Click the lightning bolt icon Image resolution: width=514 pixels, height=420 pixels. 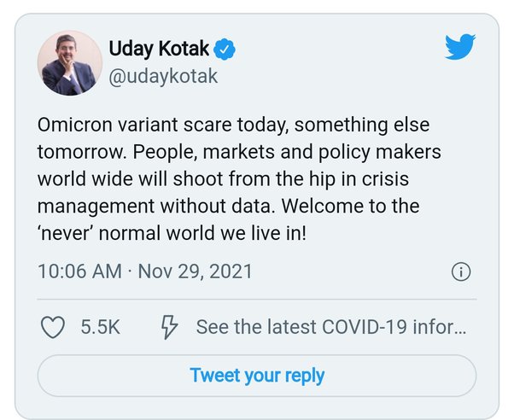[169, 327]
